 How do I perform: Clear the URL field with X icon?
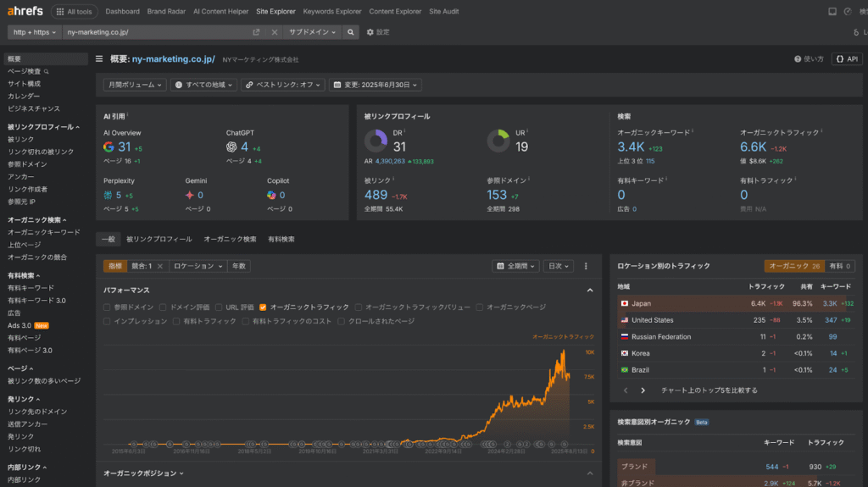pyautogui.click(x=274, y=32)
